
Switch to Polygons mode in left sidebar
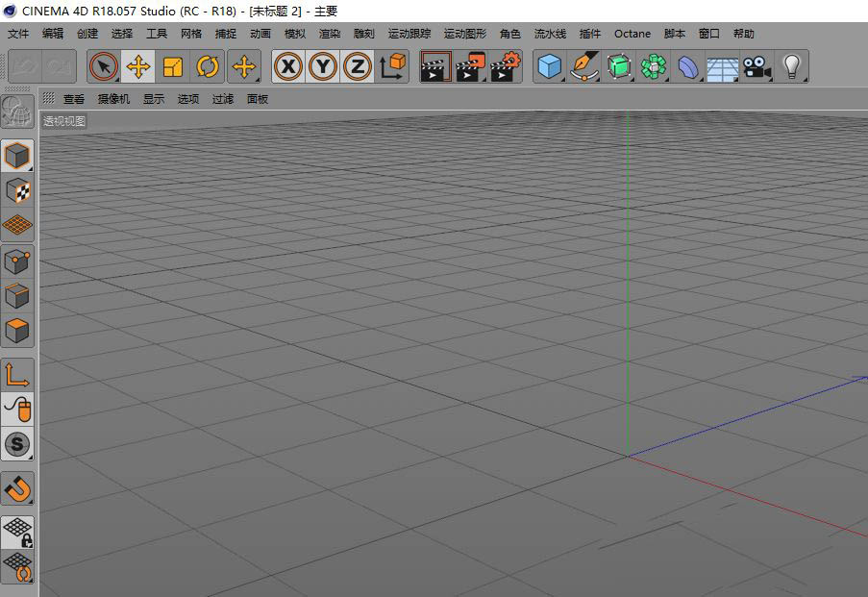click(x=17, y=330)
